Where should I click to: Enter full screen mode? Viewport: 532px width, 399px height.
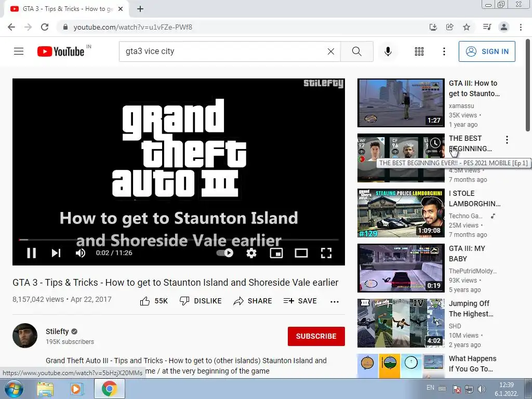[x=326, y=253]
